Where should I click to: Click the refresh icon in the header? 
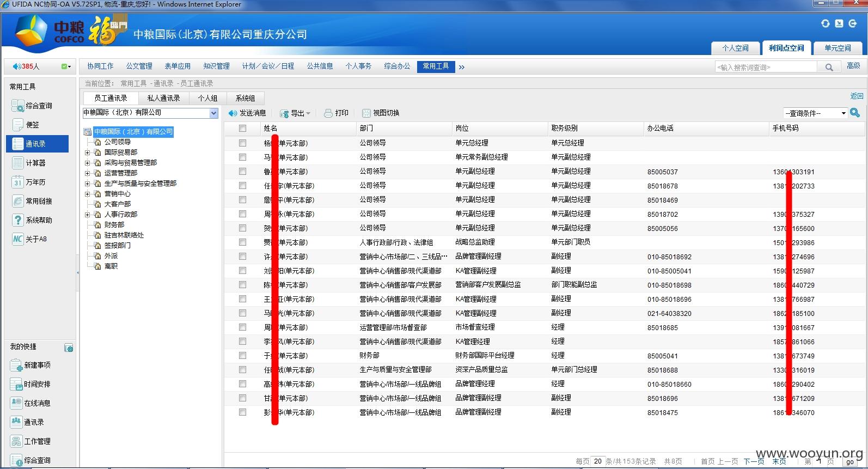click(826, 23)
